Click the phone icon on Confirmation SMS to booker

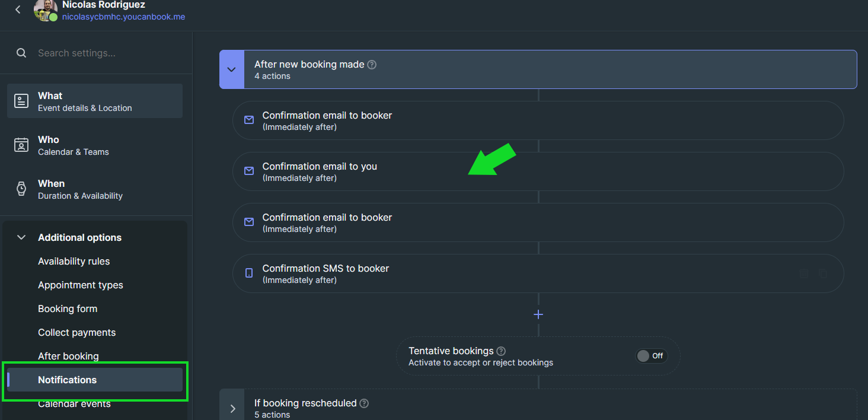click(249, 273)
